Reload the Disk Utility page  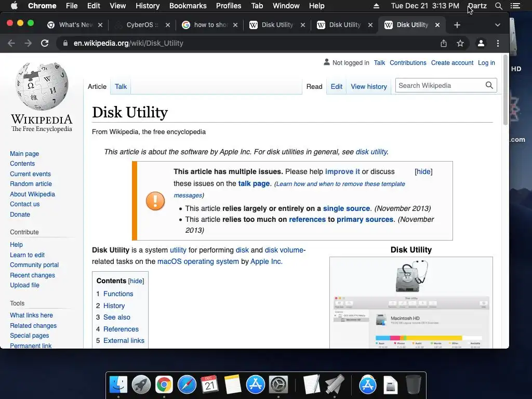(x=45, y=44)
